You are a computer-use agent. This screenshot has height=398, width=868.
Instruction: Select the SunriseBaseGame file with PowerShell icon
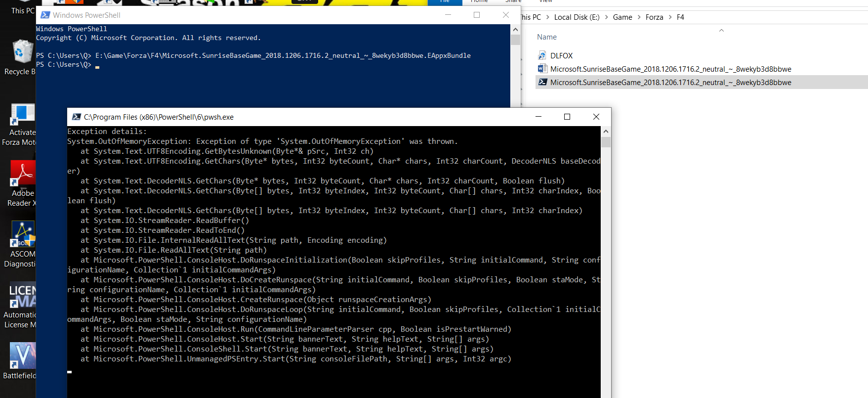(x=670, y=83)
